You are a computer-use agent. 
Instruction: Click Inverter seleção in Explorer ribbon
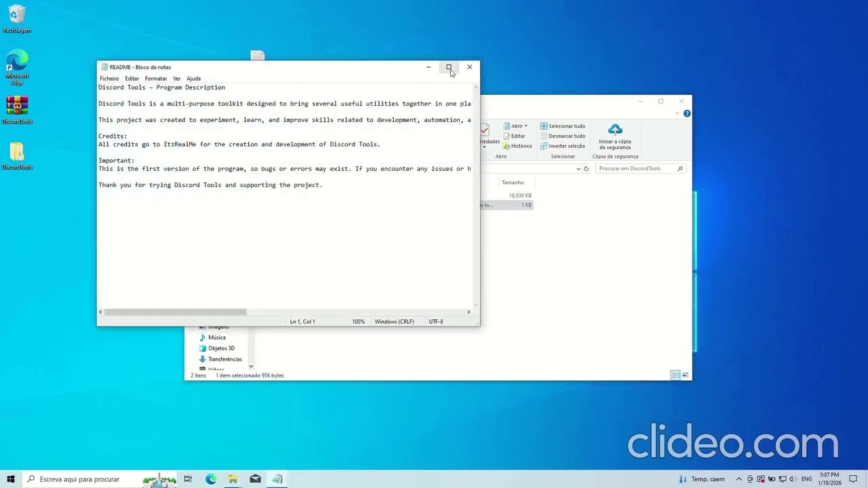[563, 146]
